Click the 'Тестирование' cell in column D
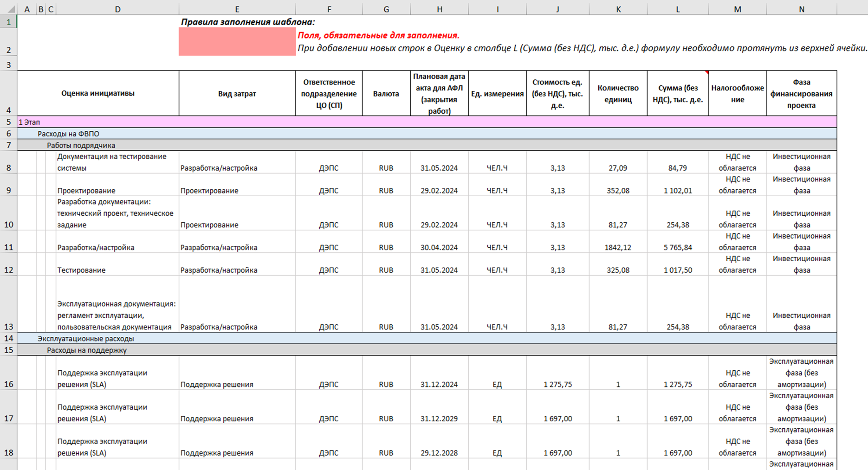Viewport: 868px width, 470px height. (81, 270)
